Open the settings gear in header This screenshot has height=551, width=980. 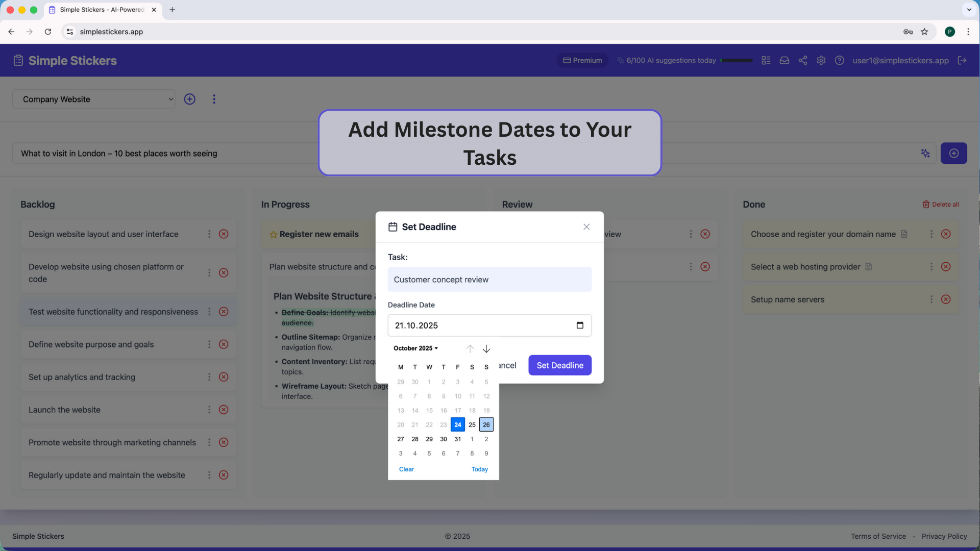coord(821,60)
